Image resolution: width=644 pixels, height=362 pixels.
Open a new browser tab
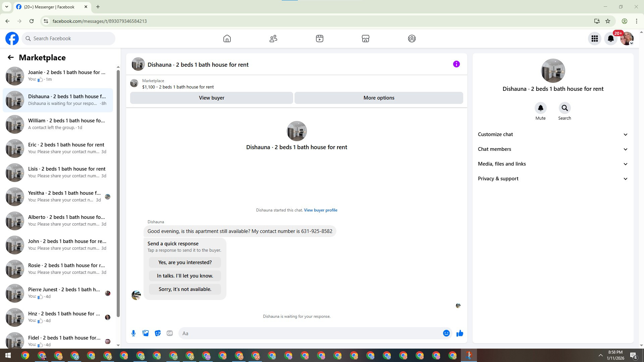[x=98, y=7]
